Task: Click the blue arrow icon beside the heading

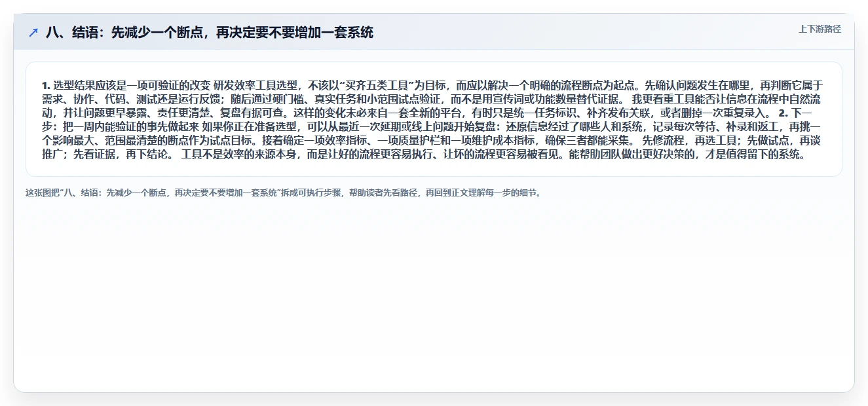Action: coord(33,32)
